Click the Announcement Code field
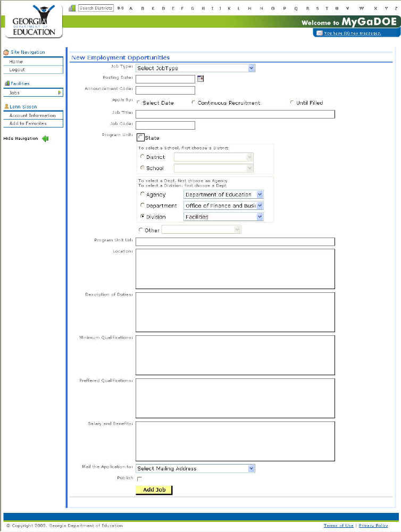This screenshot has width=401, height=532. (x=165, y=90)
